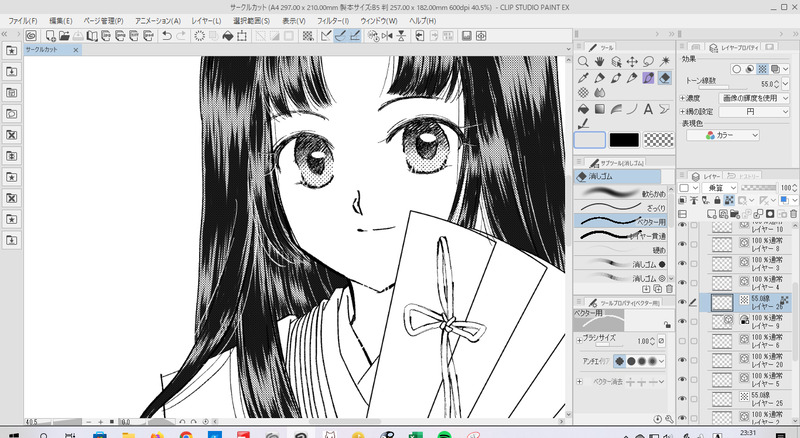Hide layer レイヤー 10 via eye icon

coord(682,225)
